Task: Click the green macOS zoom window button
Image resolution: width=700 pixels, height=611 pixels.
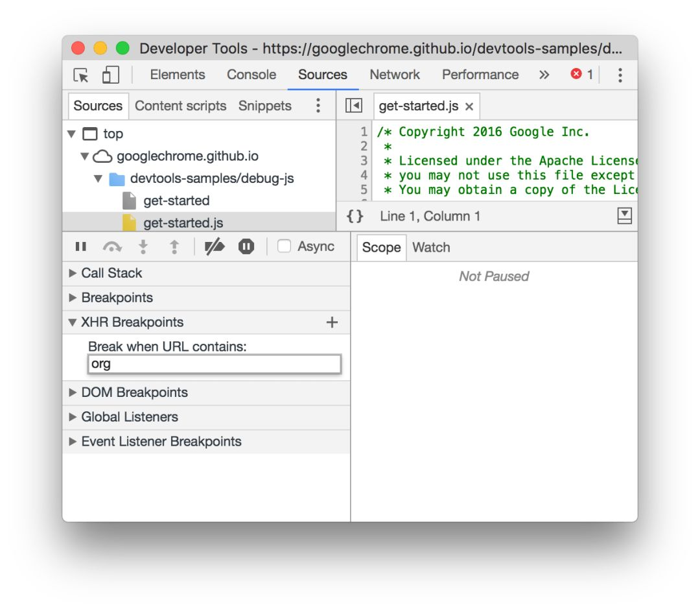Action: click(122, 48)
